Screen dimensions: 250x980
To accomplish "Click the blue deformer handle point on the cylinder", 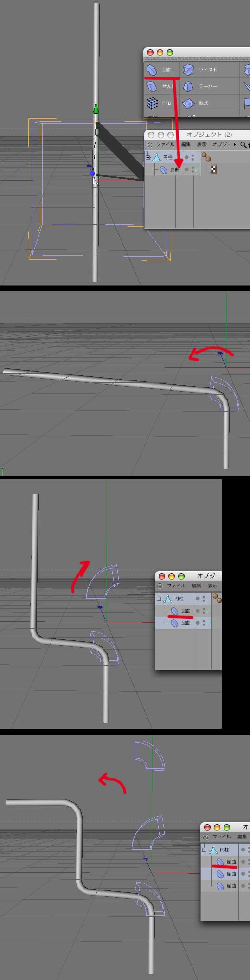I will tap(92, 174).
